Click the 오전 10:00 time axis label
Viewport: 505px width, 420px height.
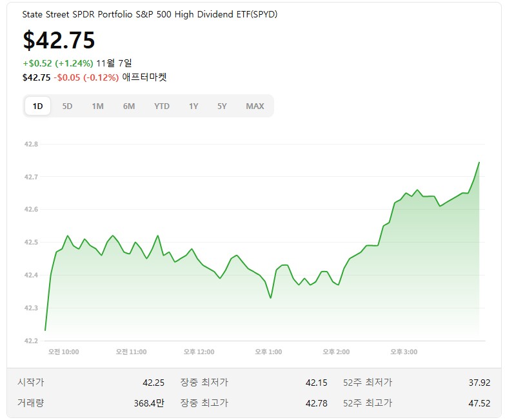point(64,352)
